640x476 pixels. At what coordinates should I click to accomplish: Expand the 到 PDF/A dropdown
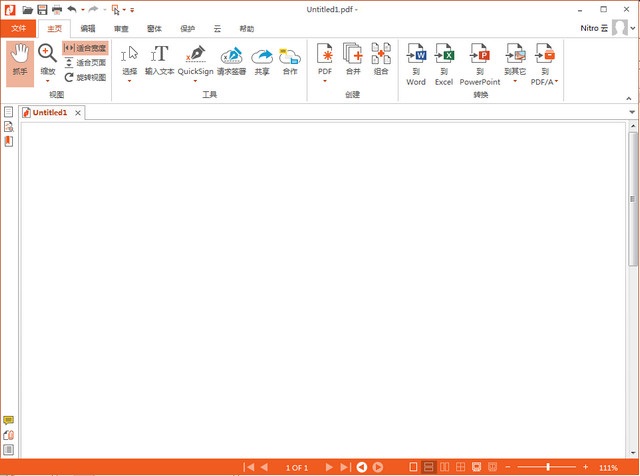(556, 81)
